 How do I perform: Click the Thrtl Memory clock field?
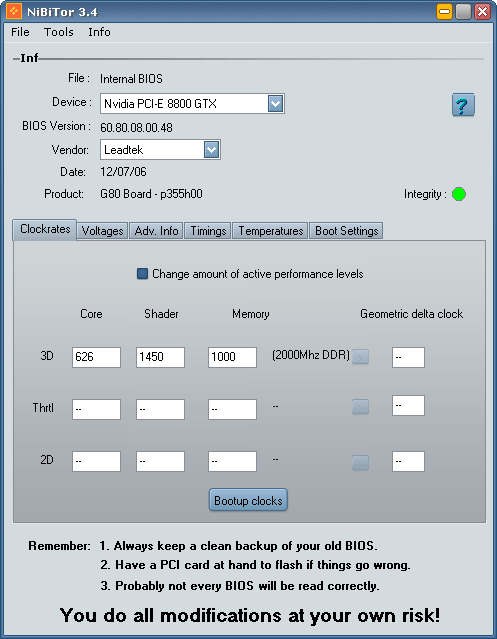click(x=233, y=409)
